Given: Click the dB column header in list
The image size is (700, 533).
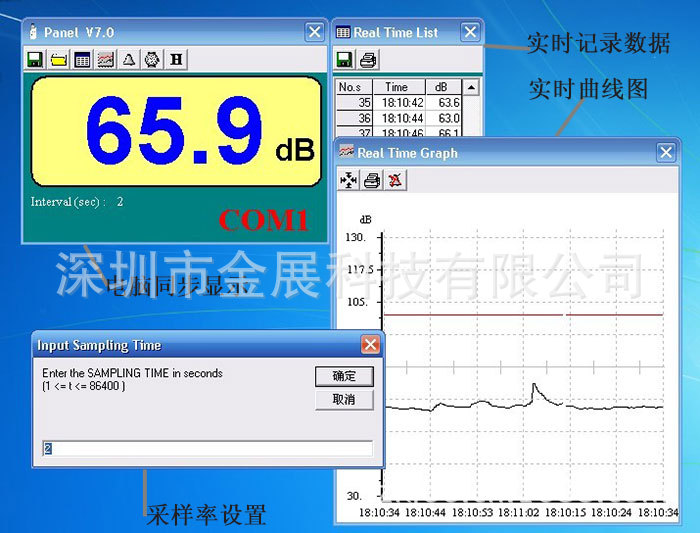Looking at the screenshot, I should pyautogui.click(x=442, y=87).
